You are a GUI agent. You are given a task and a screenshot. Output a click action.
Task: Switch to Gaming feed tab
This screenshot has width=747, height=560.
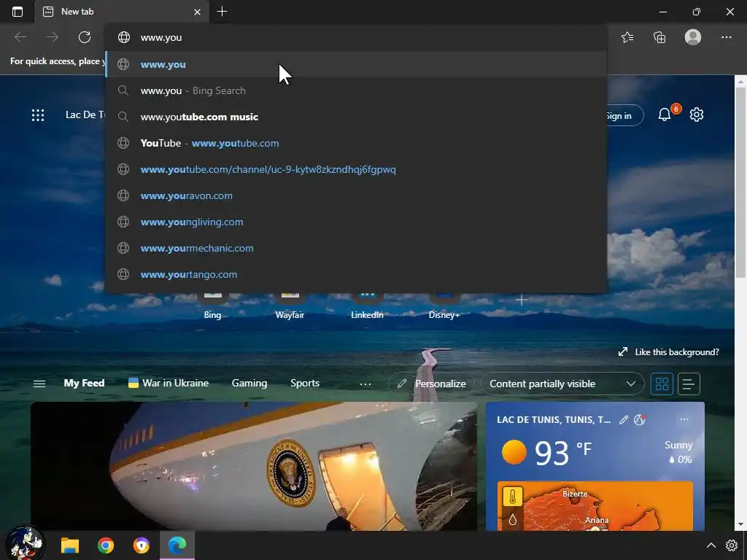[x=249, y=383]
